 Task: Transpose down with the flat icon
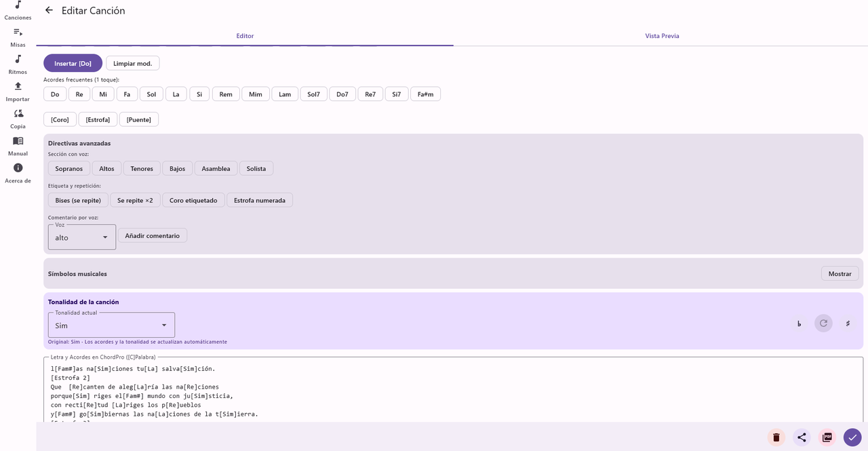800,323
